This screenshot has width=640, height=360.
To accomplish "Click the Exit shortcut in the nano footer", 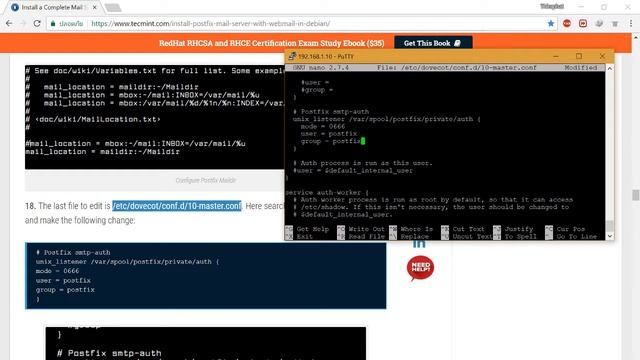I will [299, 236].
